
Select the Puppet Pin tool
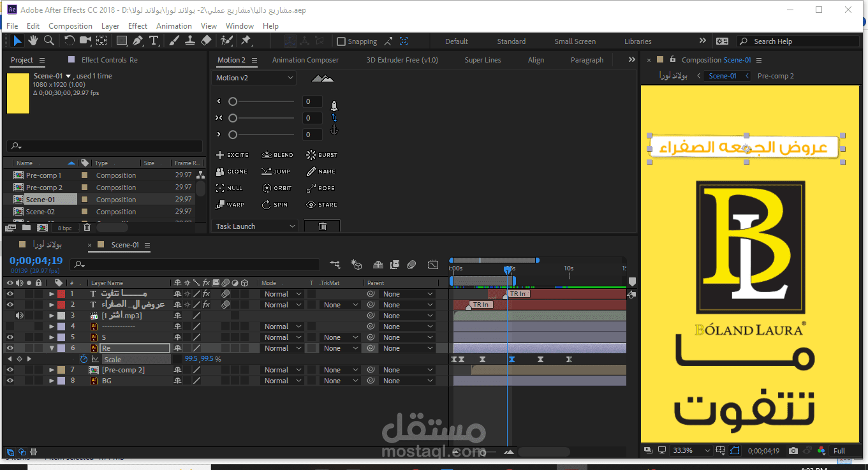(x=246, y=41)
